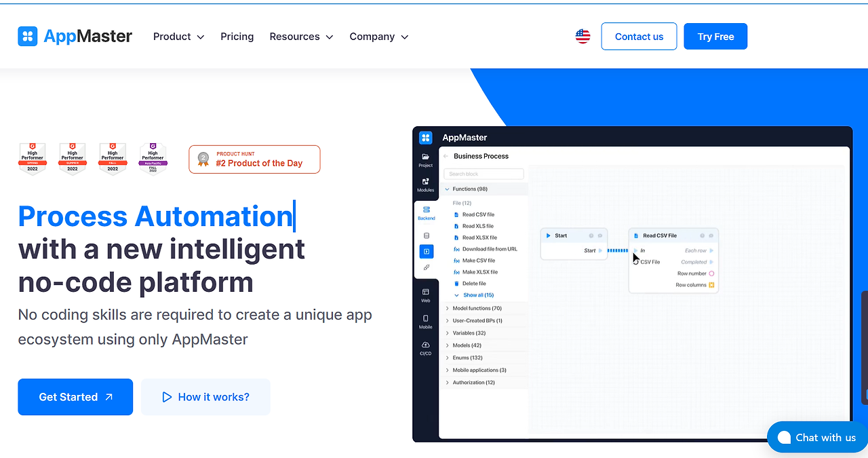Viewport: 868px width, 458px height.
Task: Collapse the Functions (98) group
Action: coord(484,189)
